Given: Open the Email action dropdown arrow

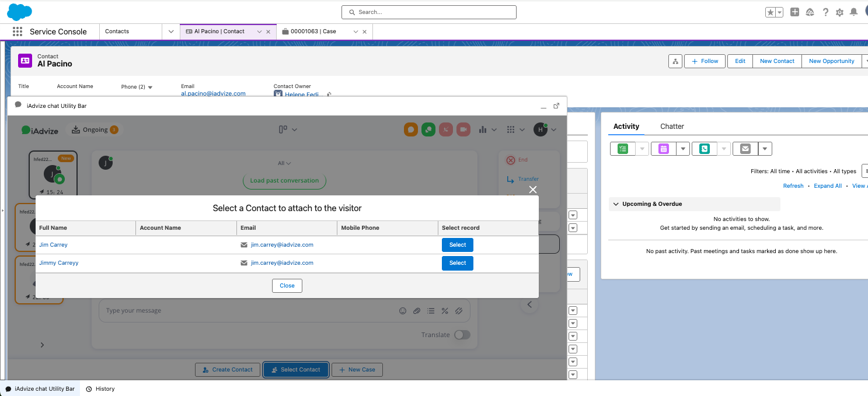Looking at the screenshot, I should point(765,149).
